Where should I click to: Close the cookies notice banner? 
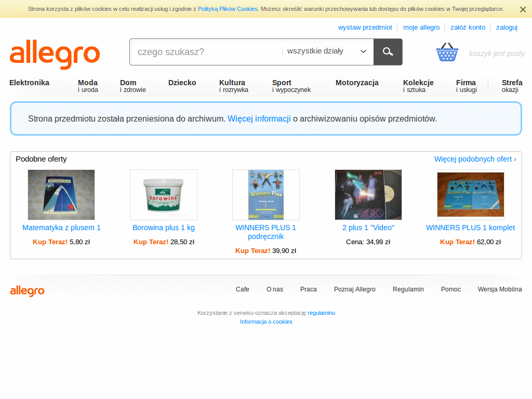[523, 9]
